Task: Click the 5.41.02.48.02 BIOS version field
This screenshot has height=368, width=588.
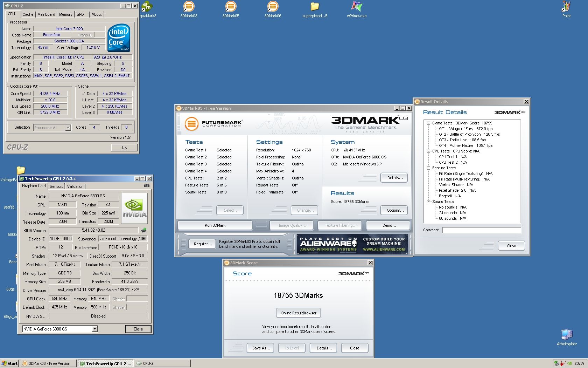Action: [x=93, y=230]
